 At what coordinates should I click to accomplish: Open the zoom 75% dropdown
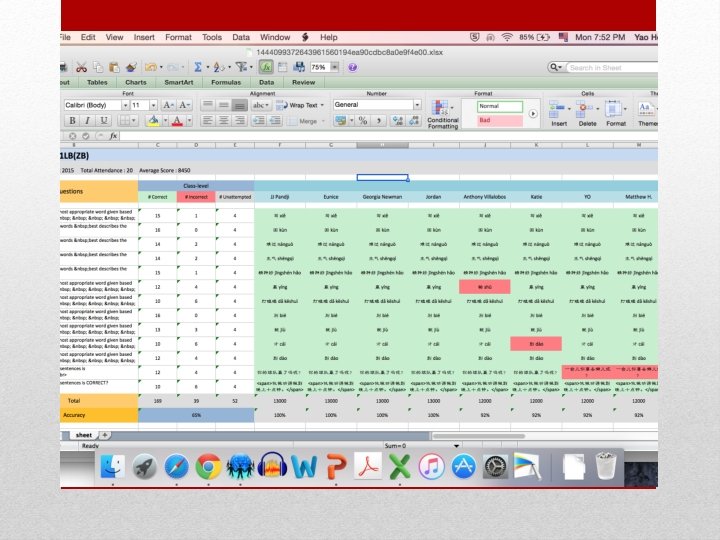pyautogui.click(x=335, y=68)
